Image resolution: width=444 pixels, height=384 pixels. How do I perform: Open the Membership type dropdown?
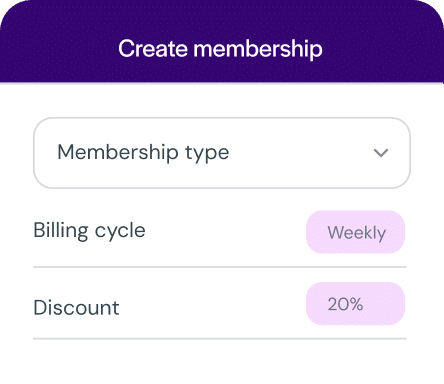(x=222, y=153)
